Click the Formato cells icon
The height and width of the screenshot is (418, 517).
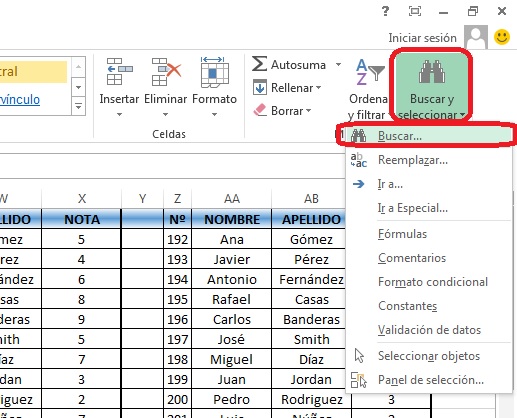click(x=214, y=72)
